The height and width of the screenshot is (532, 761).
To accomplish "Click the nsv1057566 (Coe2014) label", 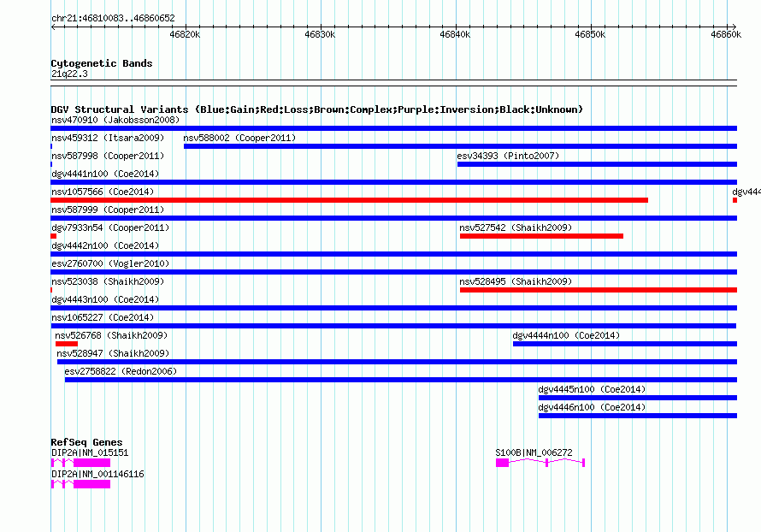I will coord(103,192).
